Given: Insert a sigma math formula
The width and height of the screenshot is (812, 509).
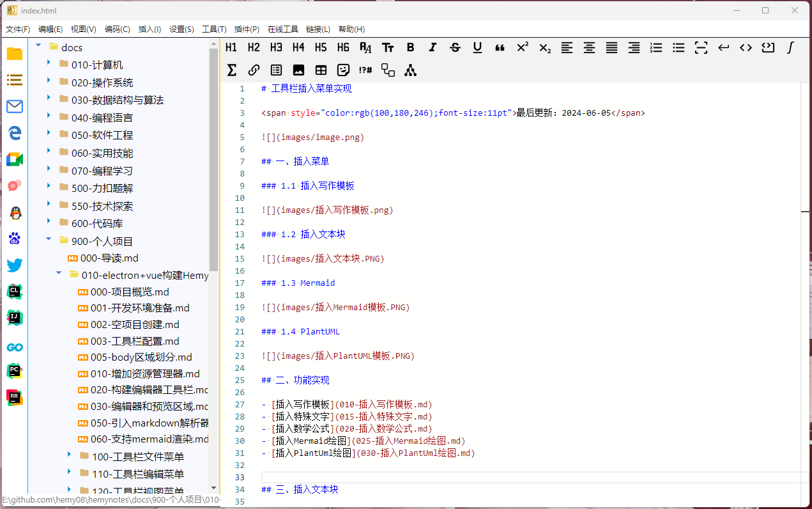Looking at the screenshot, I should point(231,70).
